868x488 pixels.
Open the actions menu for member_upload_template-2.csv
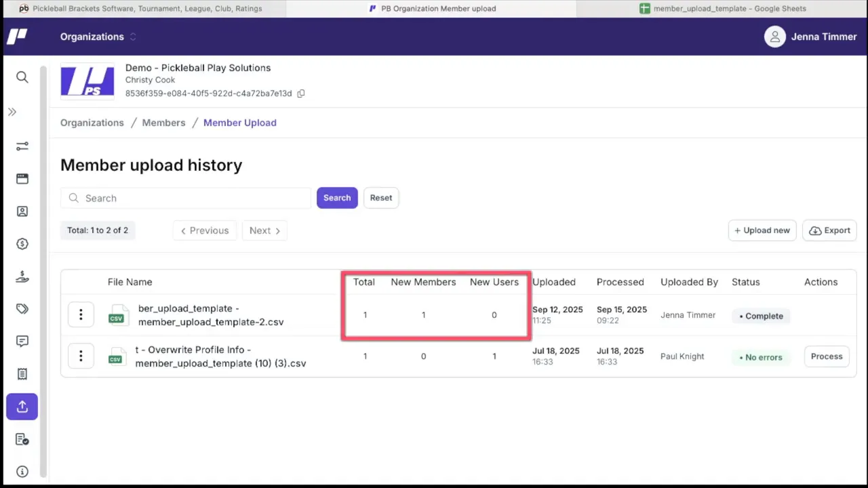coord(81,314)
